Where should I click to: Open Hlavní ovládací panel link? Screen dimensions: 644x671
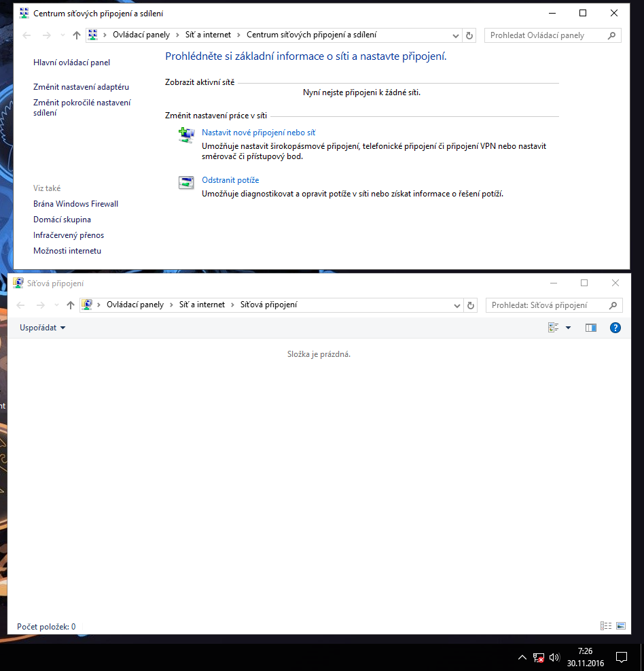pos(71,63)
